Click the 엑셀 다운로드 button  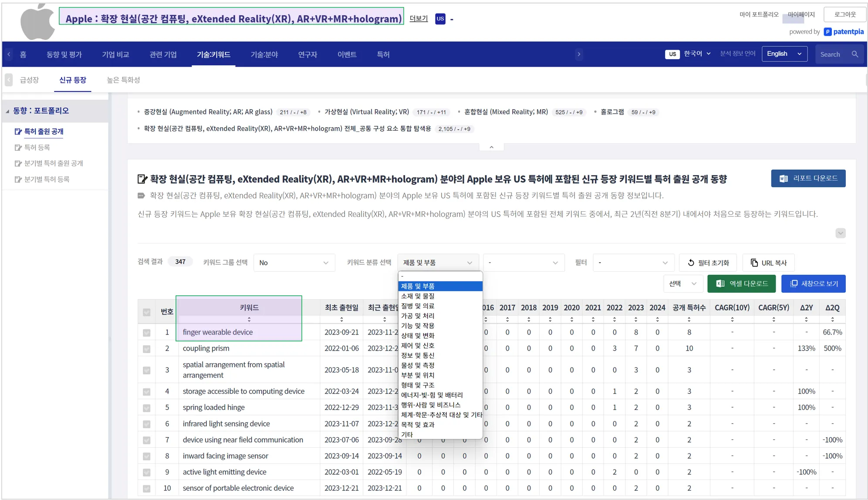pos(742,284)
